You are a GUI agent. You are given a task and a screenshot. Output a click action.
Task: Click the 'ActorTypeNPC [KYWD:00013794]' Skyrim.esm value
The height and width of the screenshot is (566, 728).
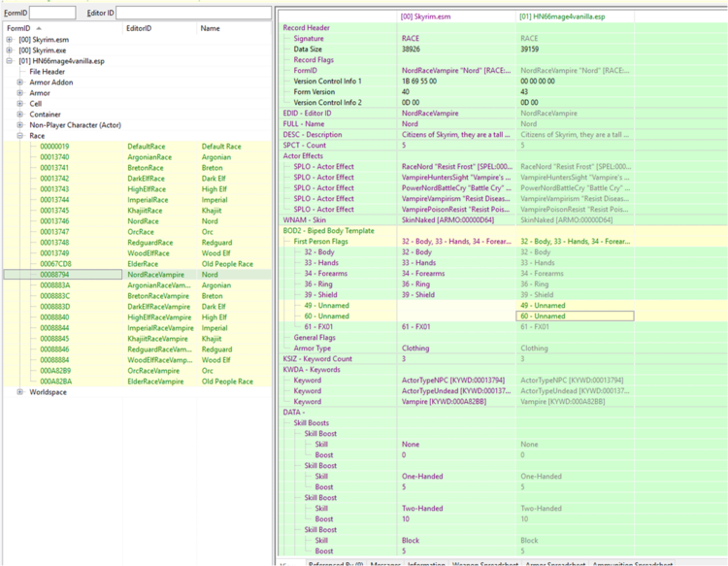pyautogui.click(x=453, y=381)
